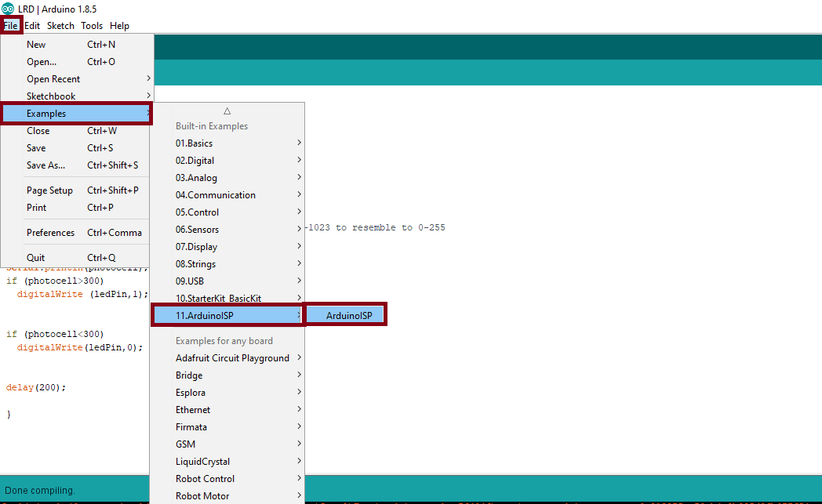Expand Adafruit Circuit Playground examples
822x504 pixels.
(x=227, y=358)
